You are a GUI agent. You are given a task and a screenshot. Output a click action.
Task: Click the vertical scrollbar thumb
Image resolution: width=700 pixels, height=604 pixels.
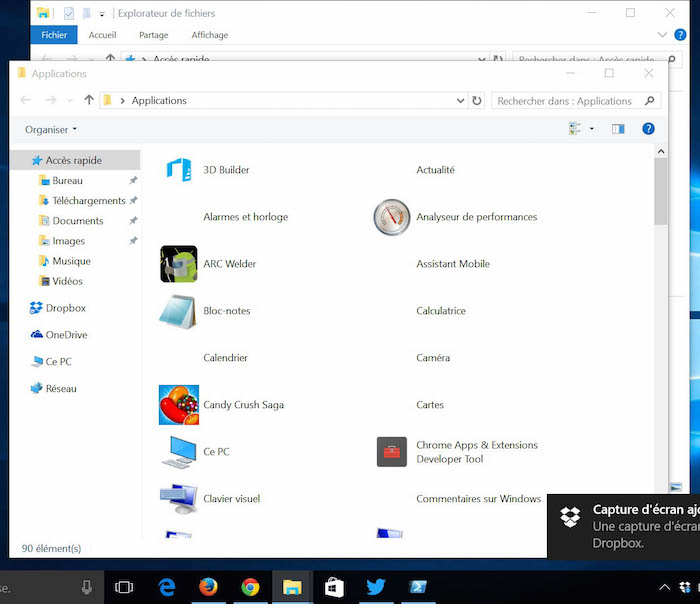point(660,190)
